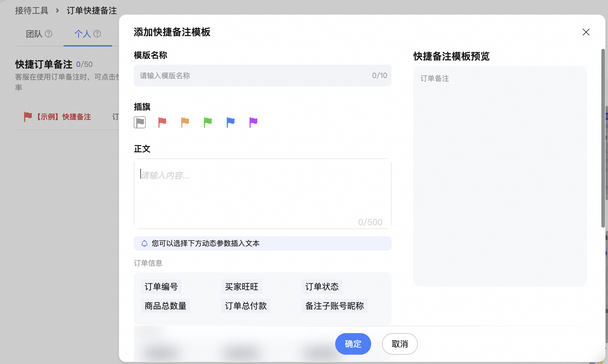Choose the purple flag
This screenshot has height=364, width=608.
[253, 122]
